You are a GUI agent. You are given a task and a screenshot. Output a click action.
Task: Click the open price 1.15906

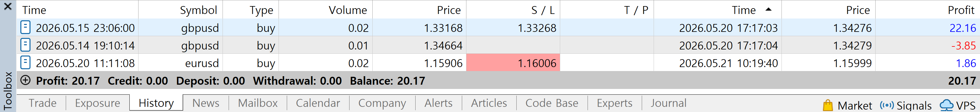[x=443, y=63]
